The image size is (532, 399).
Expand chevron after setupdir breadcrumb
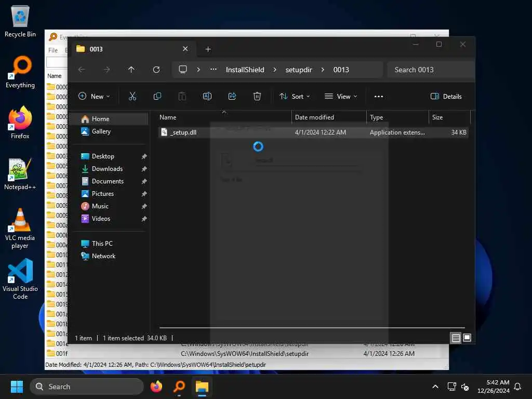click(323, 70)
